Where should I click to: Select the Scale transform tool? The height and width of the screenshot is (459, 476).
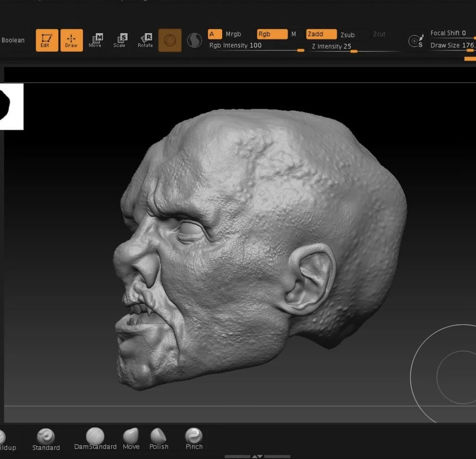[x=120, y=40]
